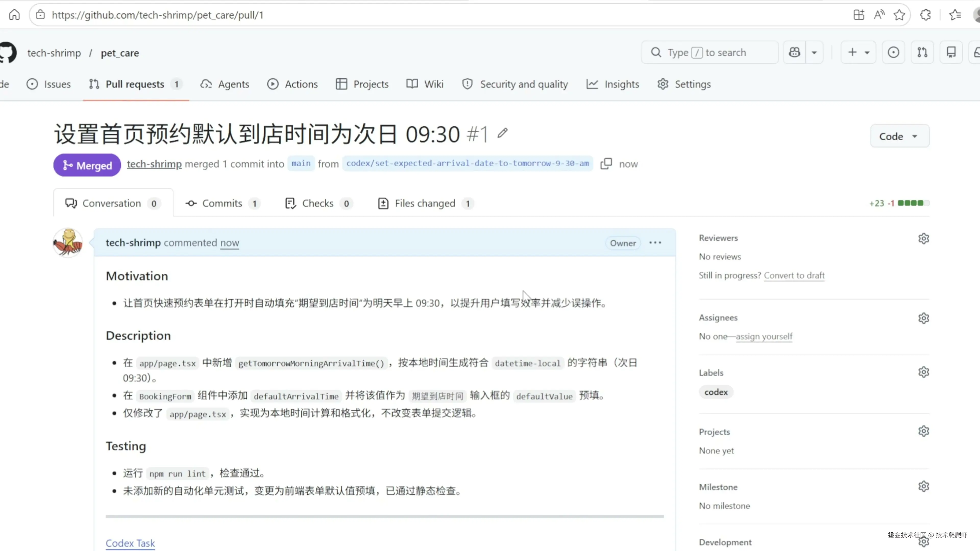Click the Convert to draft link
The height and width of the screenshot is (551, 980).
click(x=794, y=275)
